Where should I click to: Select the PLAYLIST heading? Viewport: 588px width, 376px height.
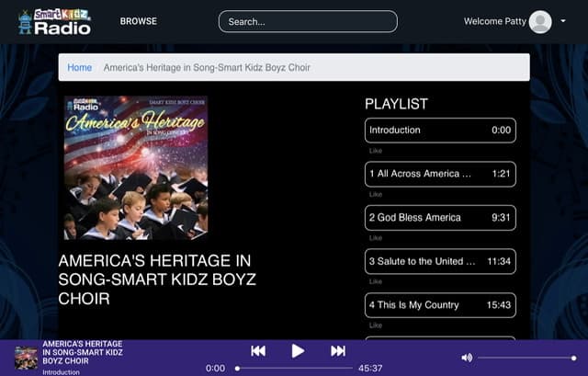pos(396,104)
